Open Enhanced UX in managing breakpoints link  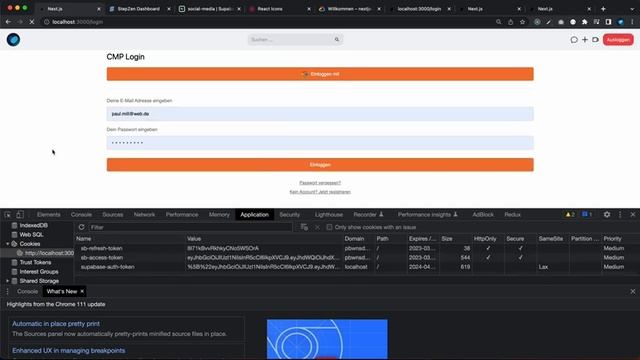(69, 350)
